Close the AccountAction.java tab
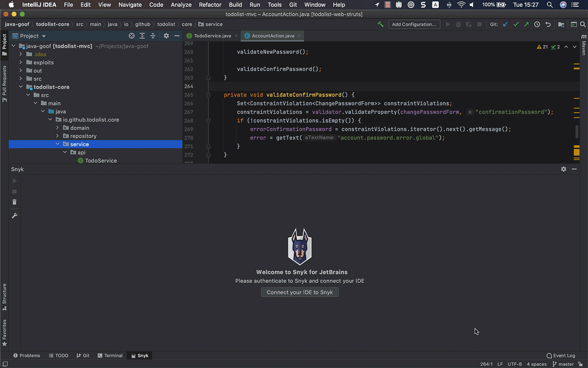 pyautogui.click(x=299, y=36)
